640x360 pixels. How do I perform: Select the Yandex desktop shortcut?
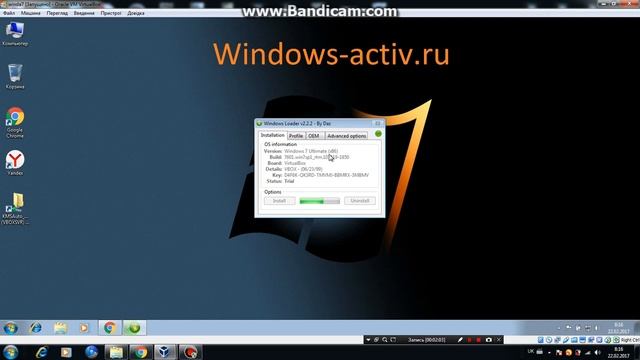(15, 163)
